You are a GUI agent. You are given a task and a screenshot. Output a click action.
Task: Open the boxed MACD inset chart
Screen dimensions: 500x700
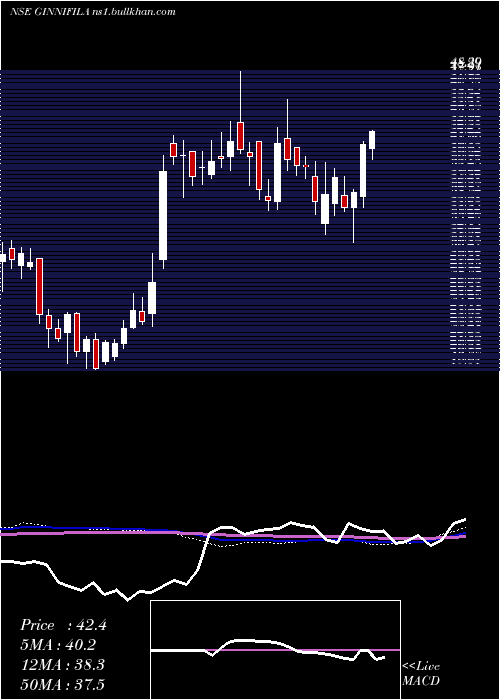275,650
